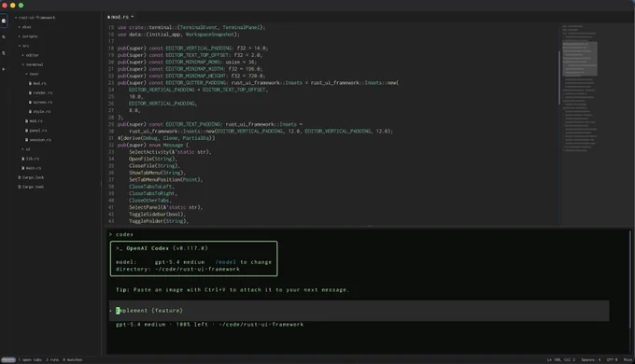The height and width of the screenshot is (364, 635).
Task: Click the Rust language mode indicator
Action: point(628,359)
